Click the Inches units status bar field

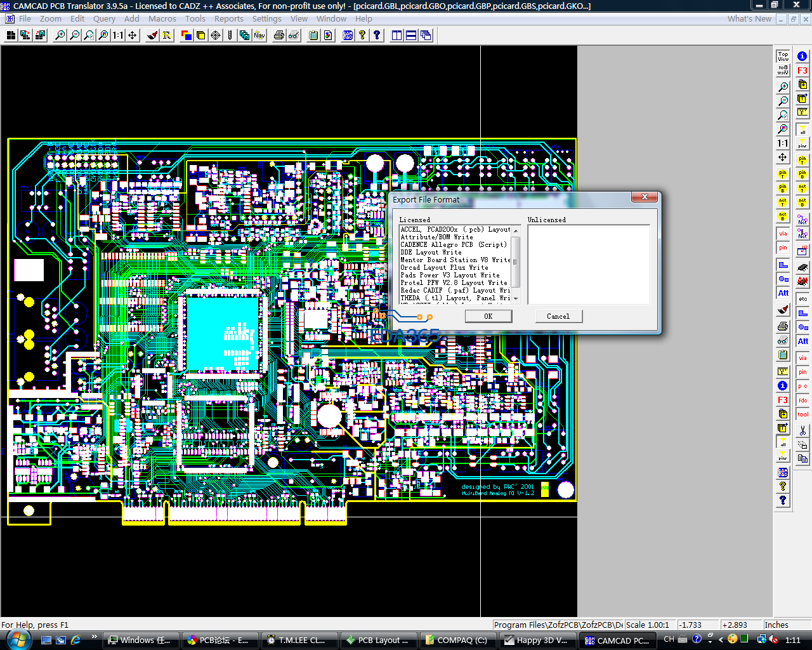point(787,625)
